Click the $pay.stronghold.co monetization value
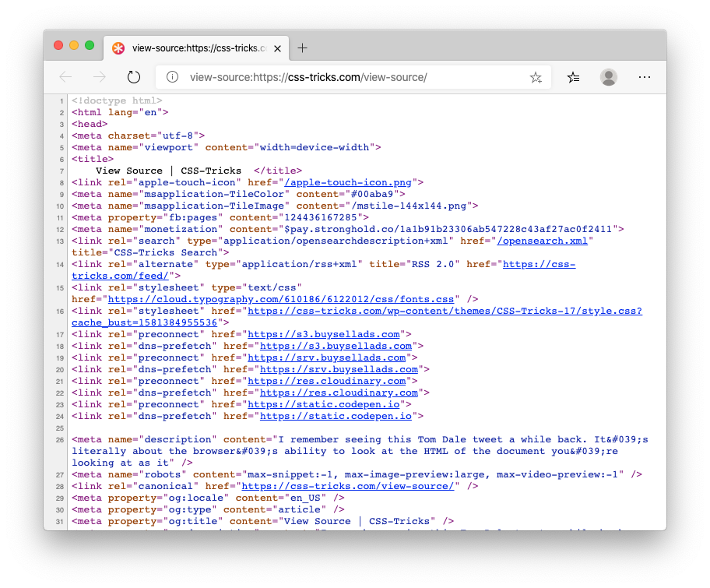Screen dimensions: 710x588 click(448, 229)
